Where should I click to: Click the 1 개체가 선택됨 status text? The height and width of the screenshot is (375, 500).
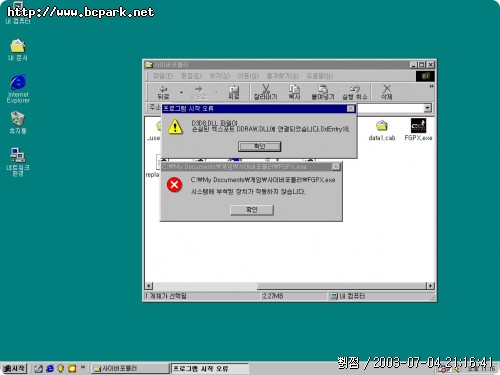pyautogui.click(x=166, y=296)
